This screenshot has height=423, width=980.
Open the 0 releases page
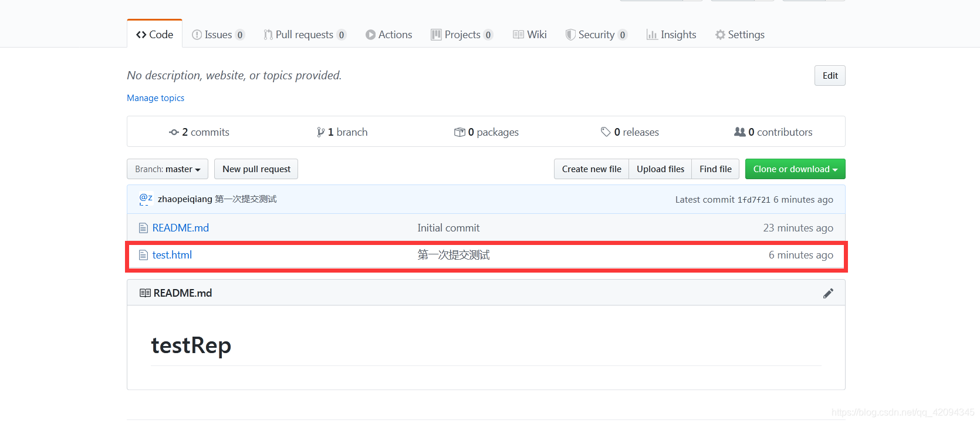[x=630, y=132]
